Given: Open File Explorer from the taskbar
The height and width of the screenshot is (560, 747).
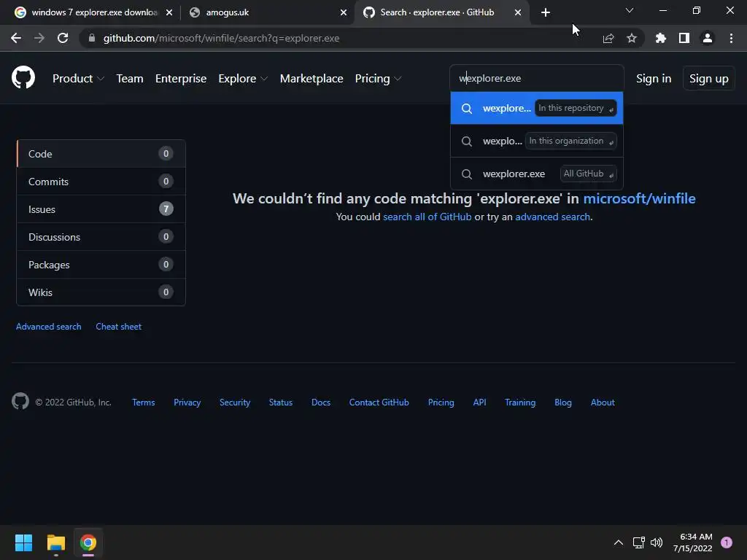Looking at the screenshot, I should 55,542.
